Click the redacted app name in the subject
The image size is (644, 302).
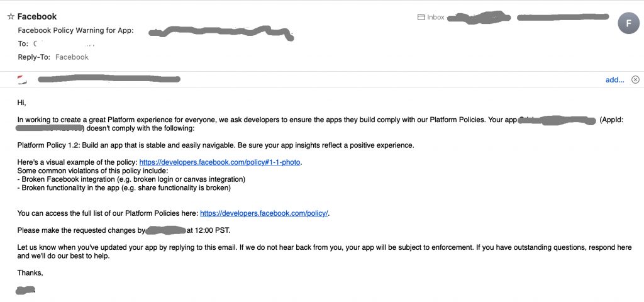click(221, 33)
